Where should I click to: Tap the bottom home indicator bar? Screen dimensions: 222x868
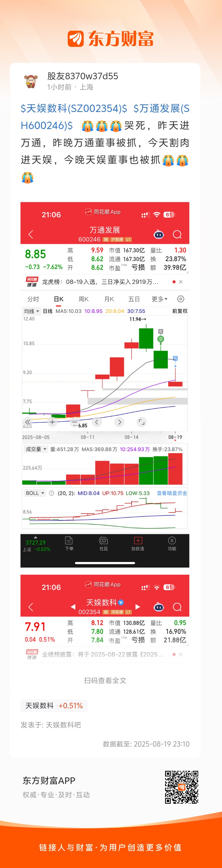click(105, 563)
